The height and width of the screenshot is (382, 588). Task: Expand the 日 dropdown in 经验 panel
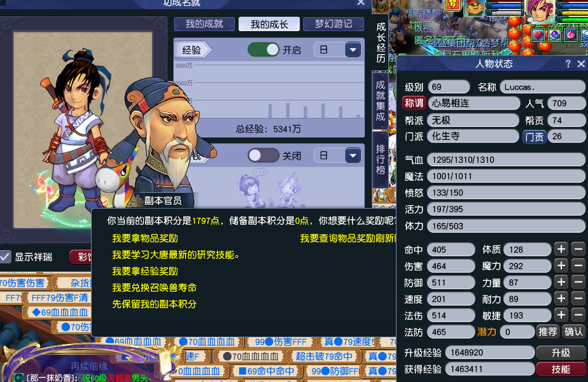pyautogui.click(x=353, y=50)
